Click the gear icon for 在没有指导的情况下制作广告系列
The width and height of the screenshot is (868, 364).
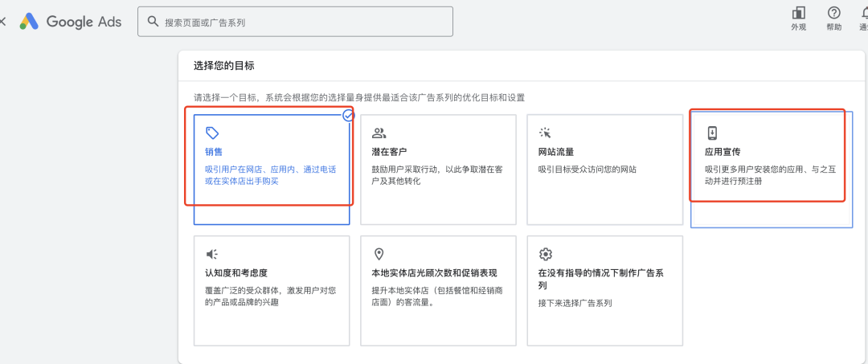545,255
